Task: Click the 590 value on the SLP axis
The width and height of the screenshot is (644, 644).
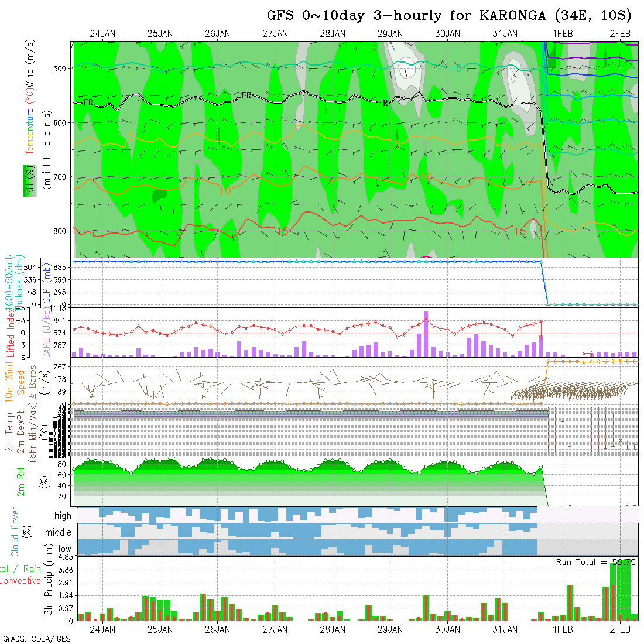Action: point(60,280)
